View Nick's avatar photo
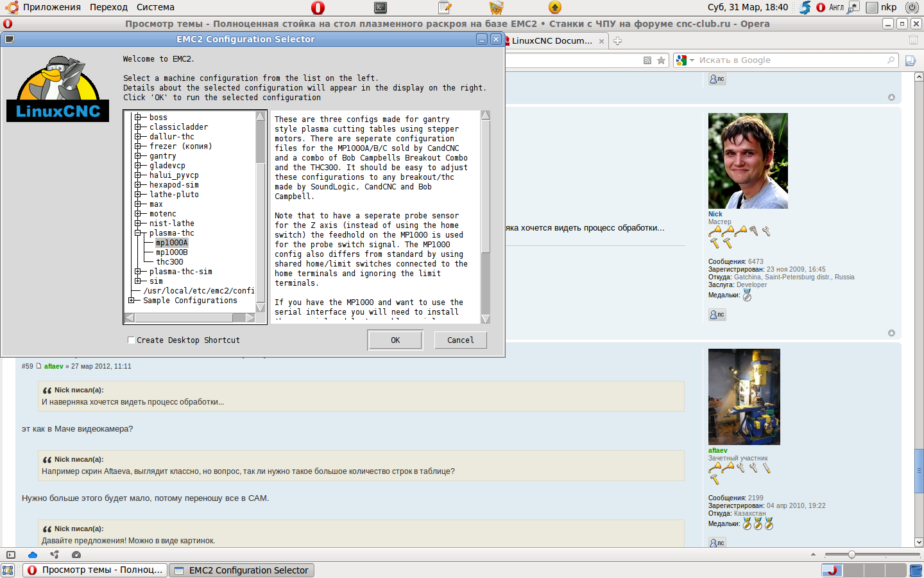Viewport: 924px width, 578px height. [x=748, y=161]
